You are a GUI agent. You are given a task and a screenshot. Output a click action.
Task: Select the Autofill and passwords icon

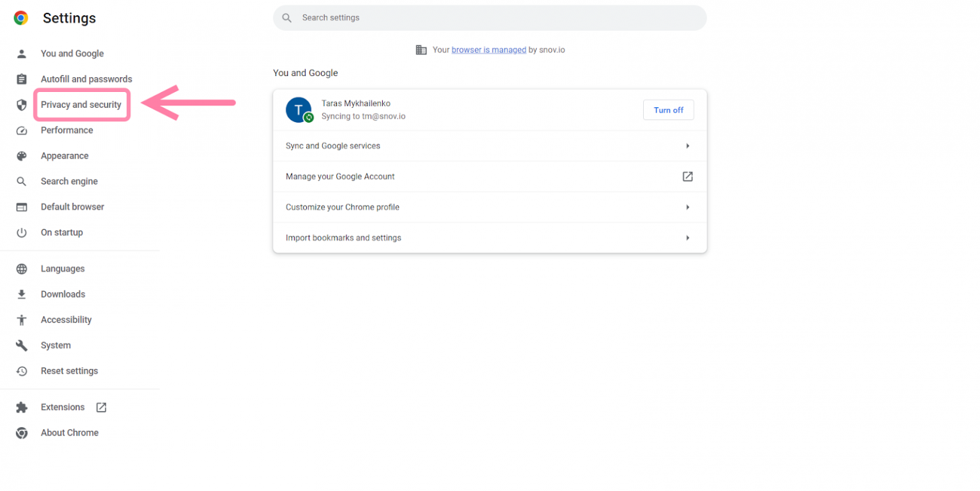22,79
